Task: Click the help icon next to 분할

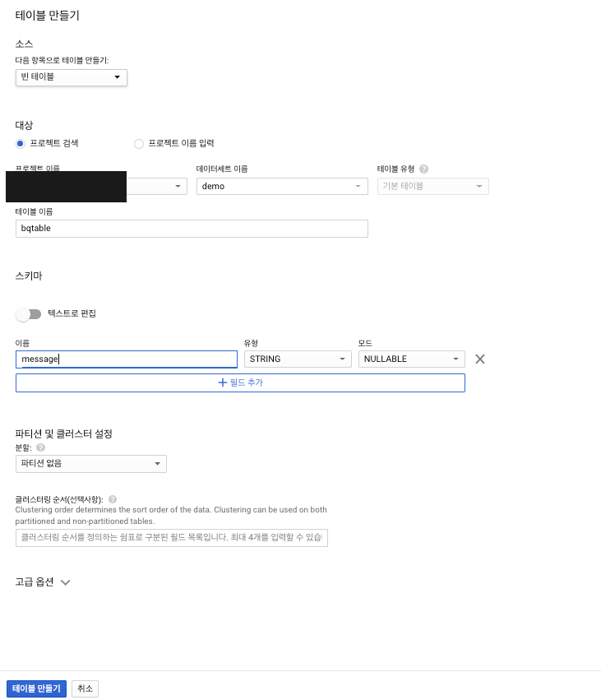Action: pyautogui.click(x=40, y=447)
